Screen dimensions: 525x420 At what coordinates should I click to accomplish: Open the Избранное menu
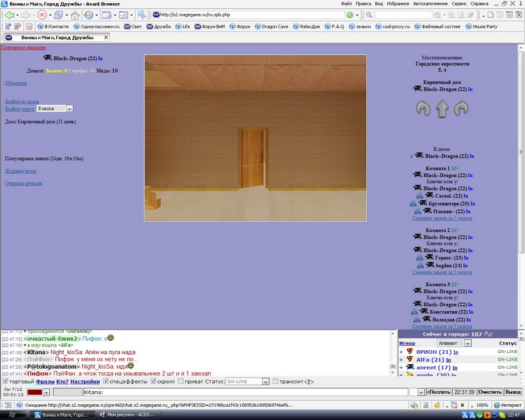pyautogui.click(x=398, y=4)
